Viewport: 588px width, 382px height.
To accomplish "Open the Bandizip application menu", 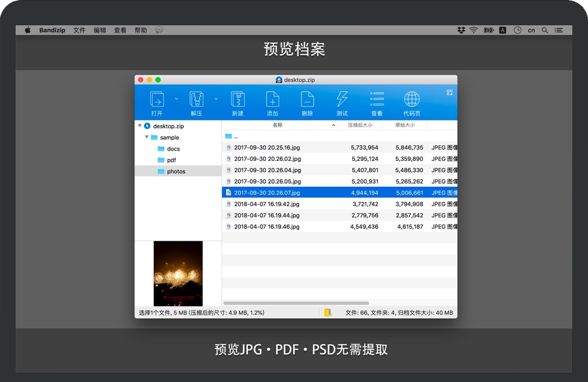I will click(52, 30).
